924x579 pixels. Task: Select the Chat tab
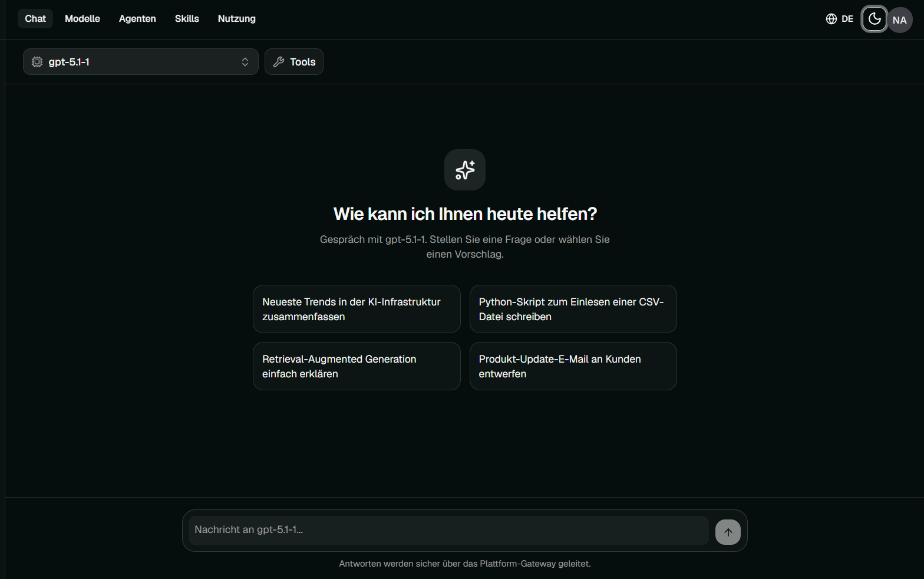[x=35, y=19]
